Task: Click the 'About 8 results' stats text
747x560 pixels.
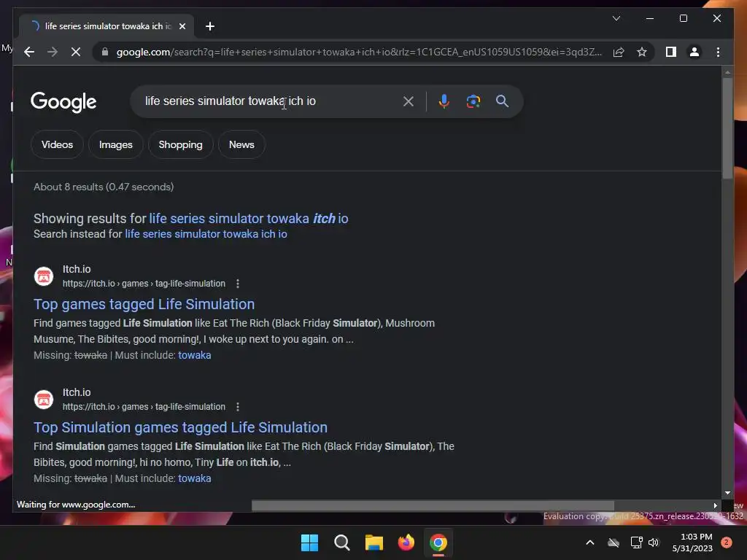Action: [104, 187]
